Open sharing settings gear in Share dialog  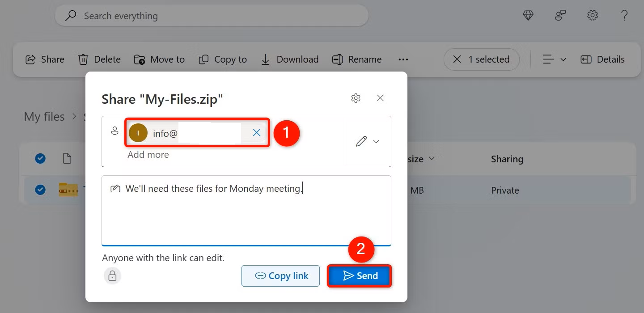coord(356,98)
